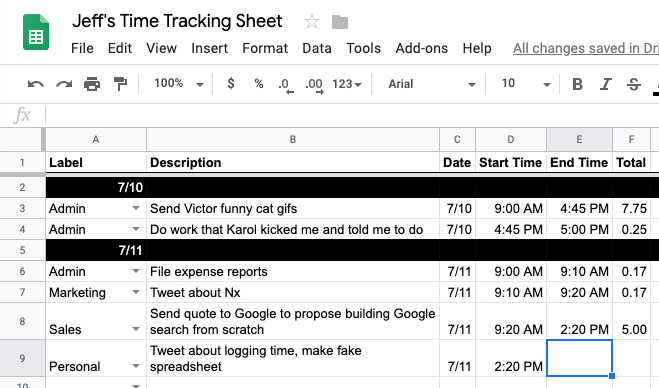Viewport: 659px width, 388px height.
Task: Select column F header
Action: click(x=631, y=140)
